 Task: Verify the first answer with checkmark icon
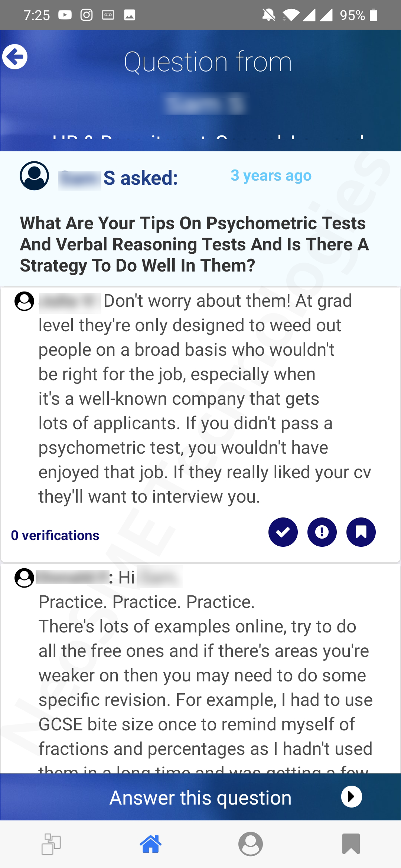point(283,532)
